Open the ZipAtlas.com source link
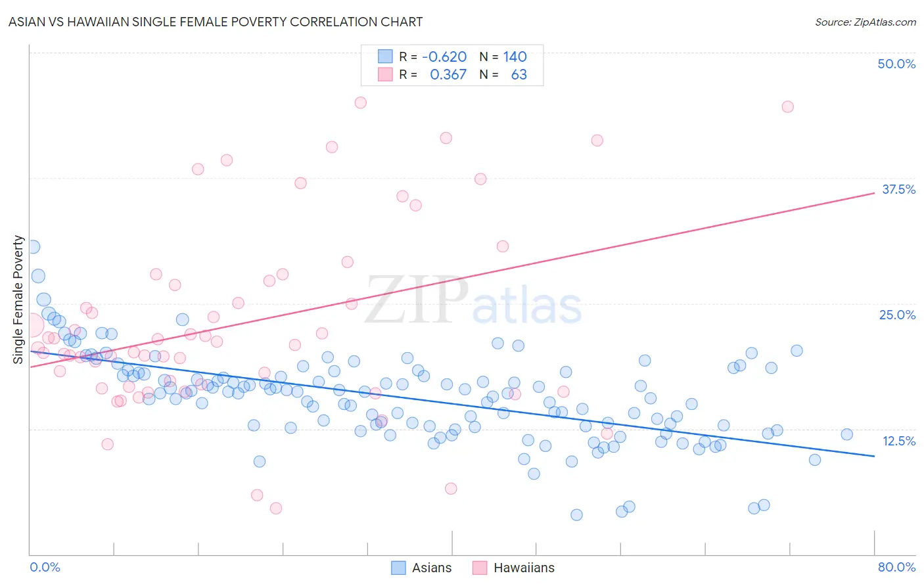This screenshot has width=924, height=586. 866,22
